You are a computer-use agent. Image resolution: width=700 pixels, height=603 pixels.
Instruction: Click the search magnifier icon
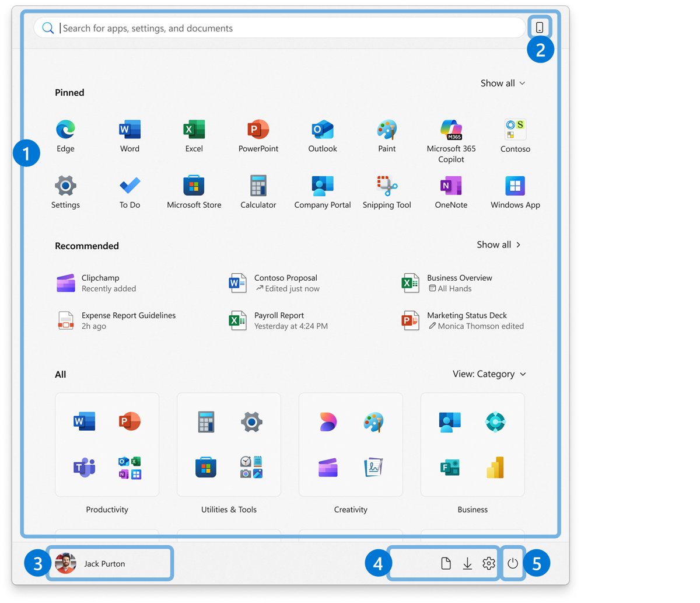coord(48,28)
